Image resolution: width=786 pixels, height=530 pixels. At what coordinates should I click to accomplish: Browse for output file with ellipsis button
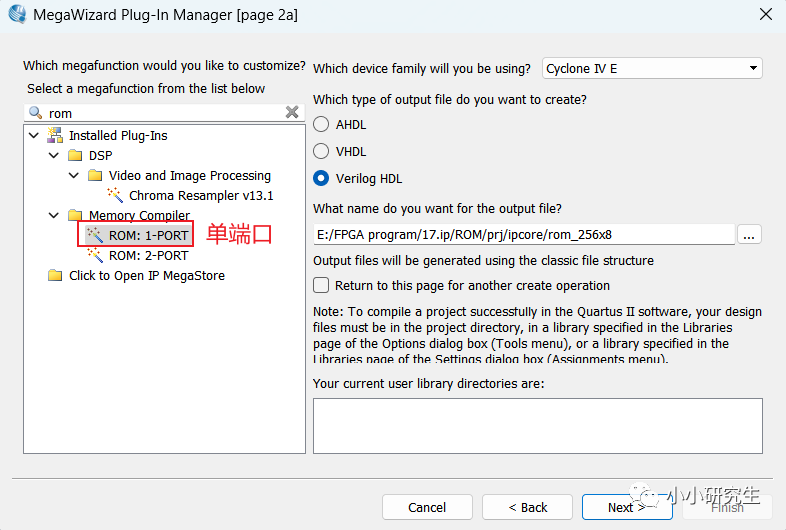pos(749,235)
